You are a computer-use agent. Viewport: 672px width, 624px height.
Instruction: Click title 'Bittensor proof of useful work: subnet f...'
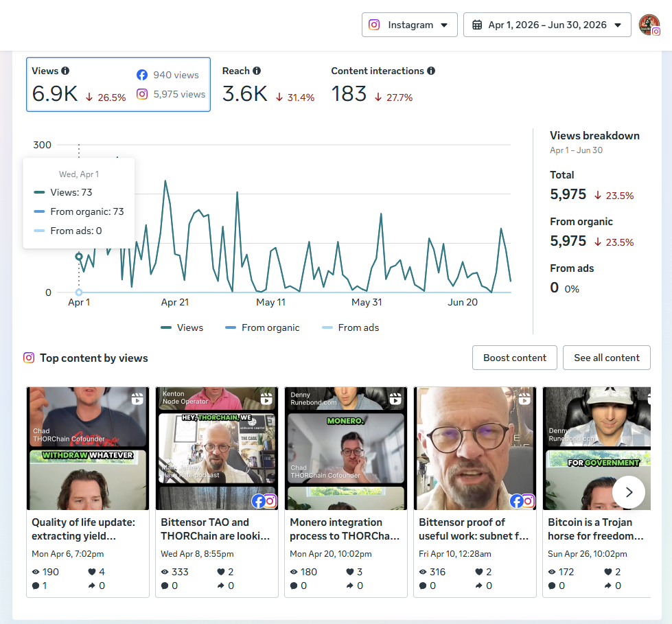(474, 529)
